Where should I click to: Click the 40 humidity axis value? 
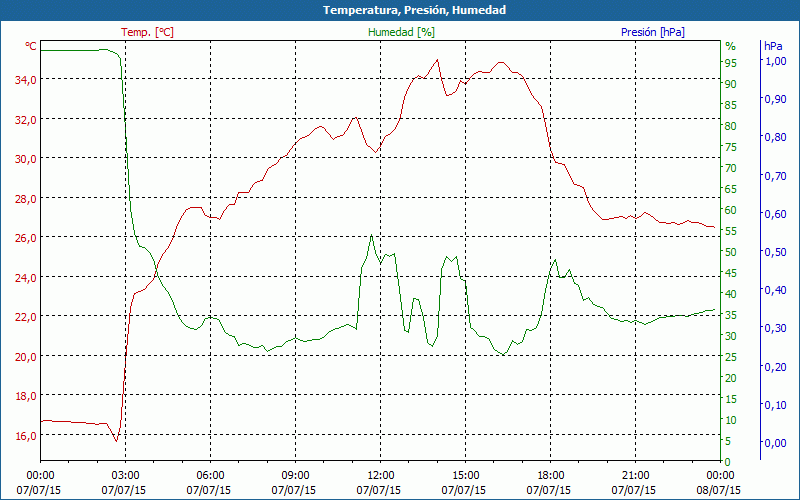click(x=731, y=294)
